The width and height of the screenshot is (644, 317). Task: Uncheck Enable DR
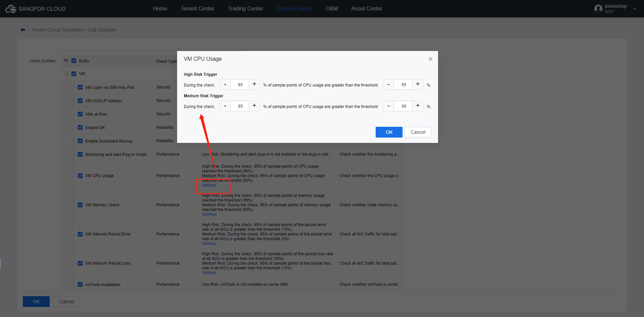click(x=80, y=127)
